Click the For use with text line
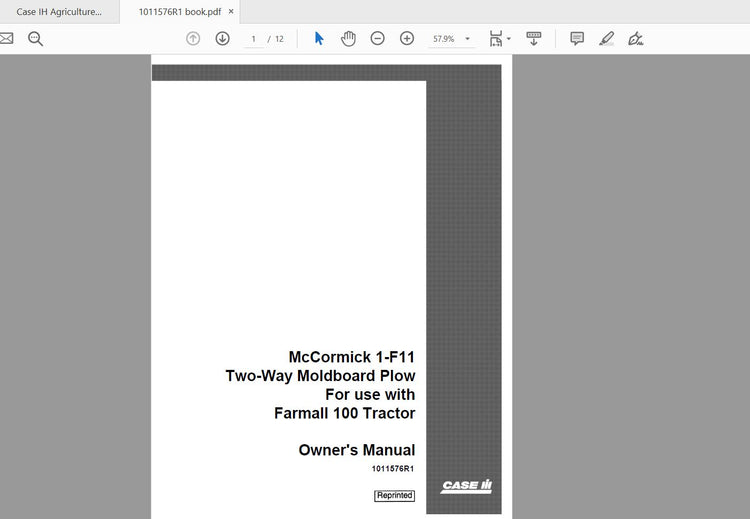This screenshot has width=750, height=519. (370, 394)
